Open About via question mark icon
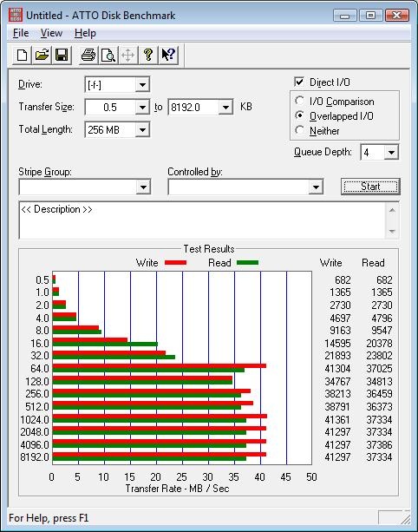 (x=147, y=55)
